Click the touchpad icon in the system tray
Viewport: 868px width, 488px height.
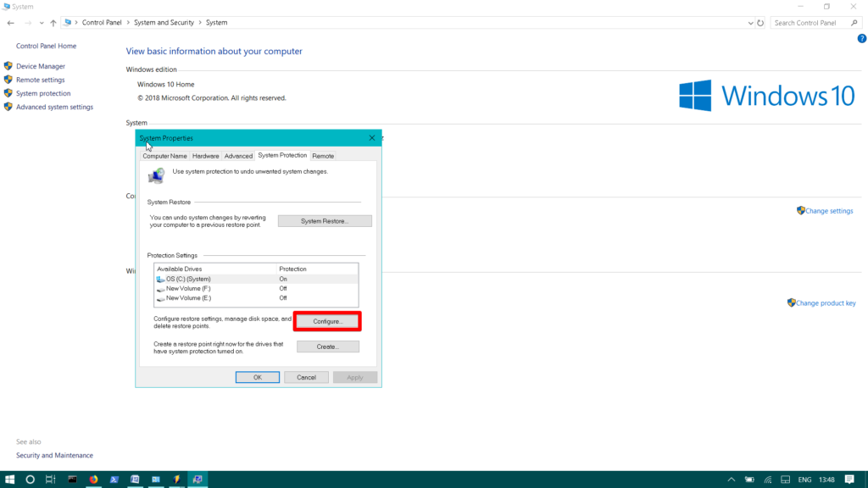[x=786, y=480]
